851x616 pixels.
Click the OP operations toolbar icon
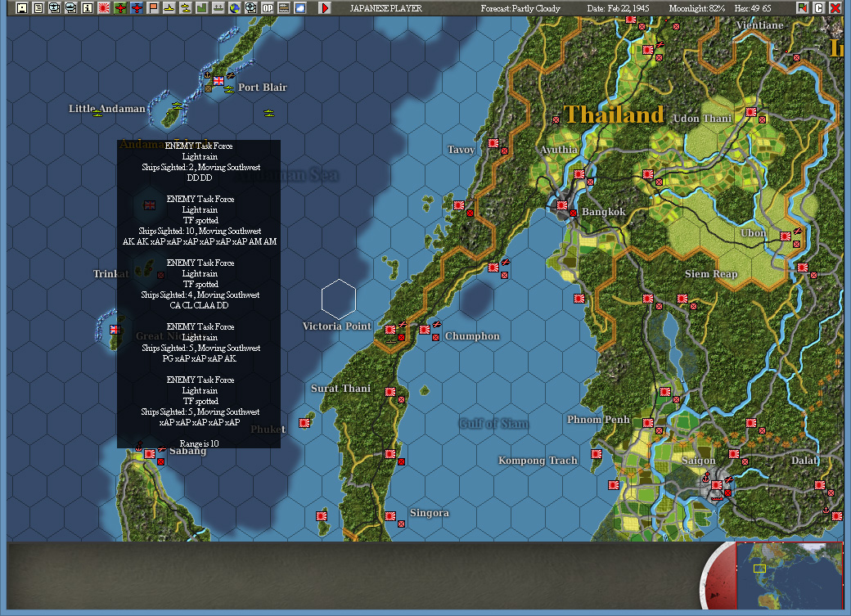point(268,8)
